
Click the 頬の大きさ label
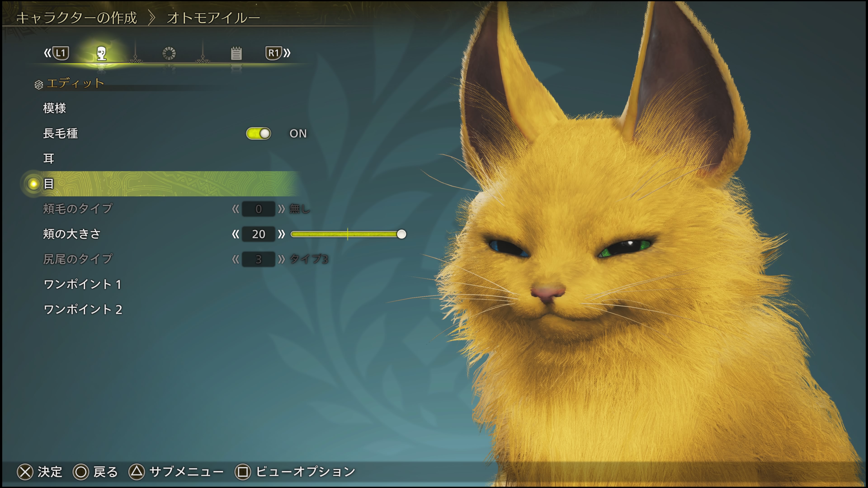click(72, 234)
